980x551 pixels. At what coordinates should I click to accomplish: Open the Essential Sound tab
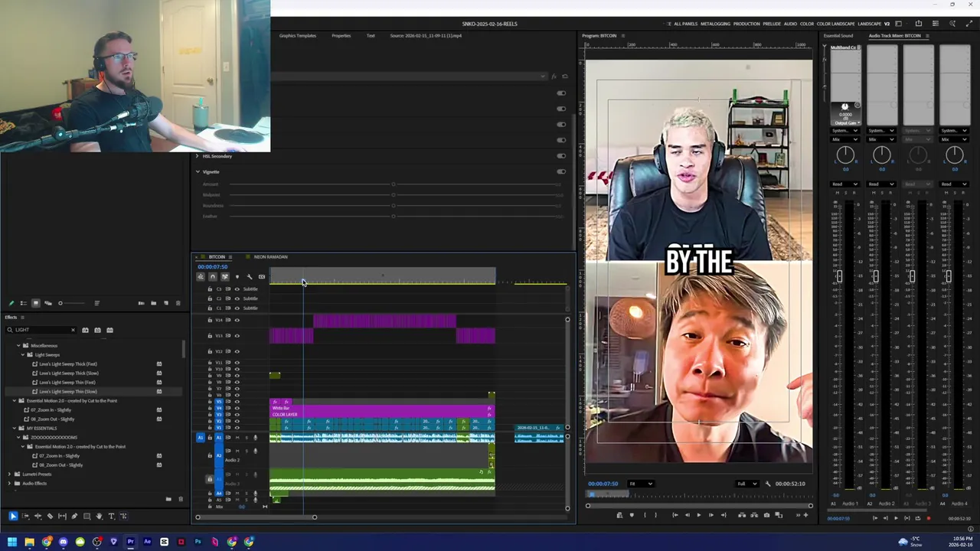pos(838,36)
